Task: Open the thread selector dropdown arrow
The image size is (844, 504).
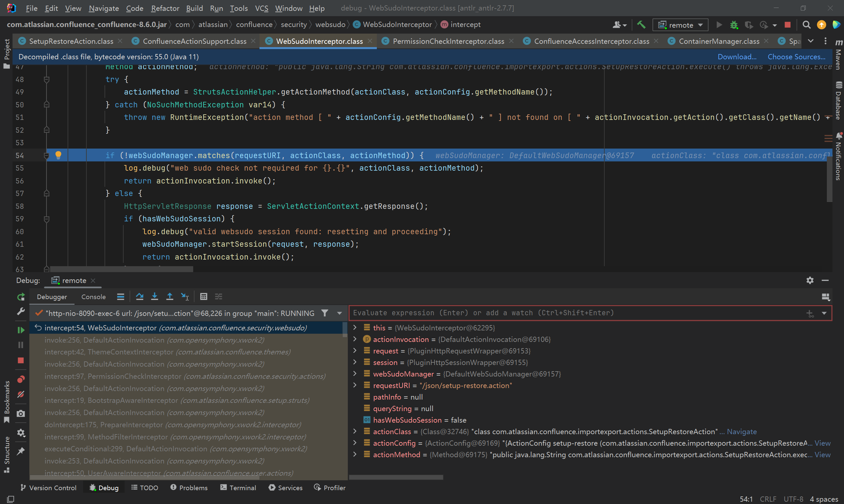Action: point(339,313)
